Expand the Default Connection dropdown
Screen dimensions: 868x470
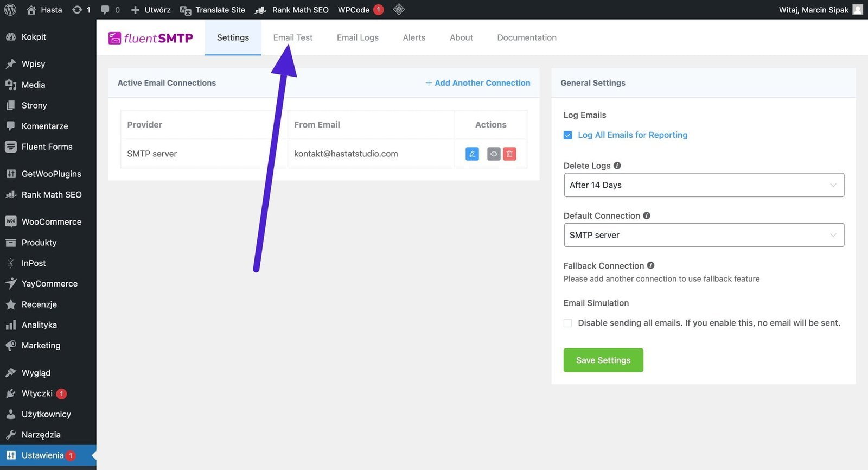tap(704, 235)
